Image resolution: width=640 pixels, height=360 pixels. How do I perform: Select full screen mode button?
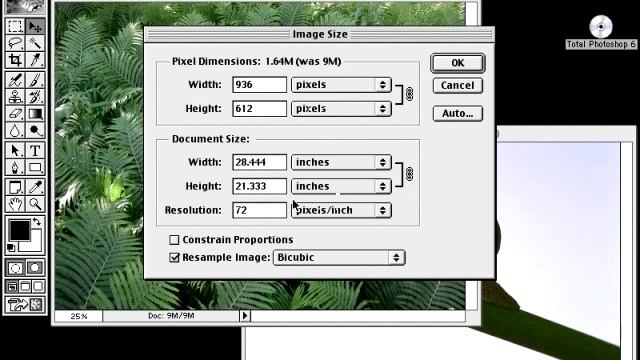coord(38,287)
